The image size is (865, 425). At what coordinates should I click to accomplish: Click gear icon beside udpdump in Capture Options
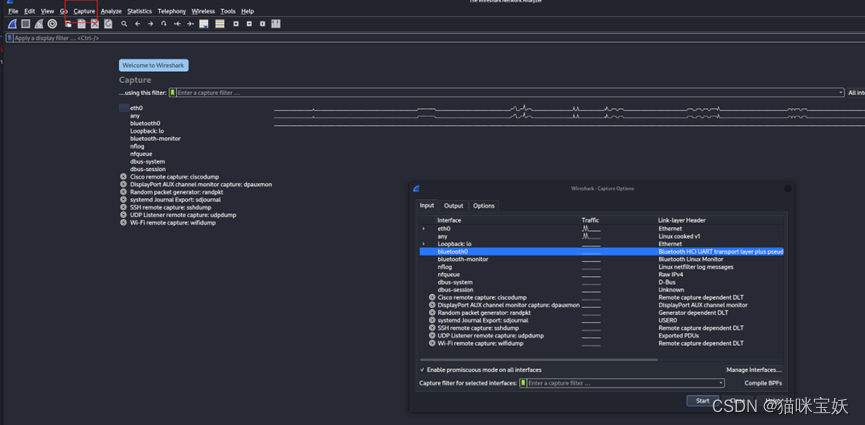432,336
